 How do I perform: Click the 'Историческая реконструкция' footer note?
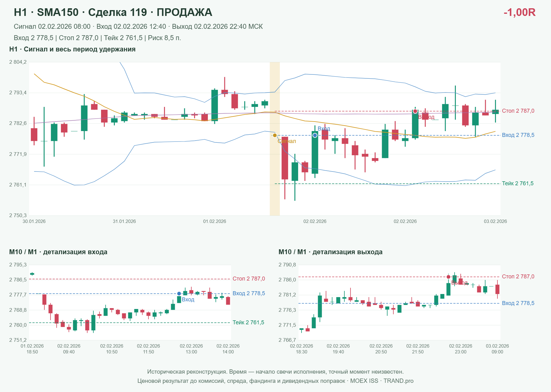click(275, 372)
